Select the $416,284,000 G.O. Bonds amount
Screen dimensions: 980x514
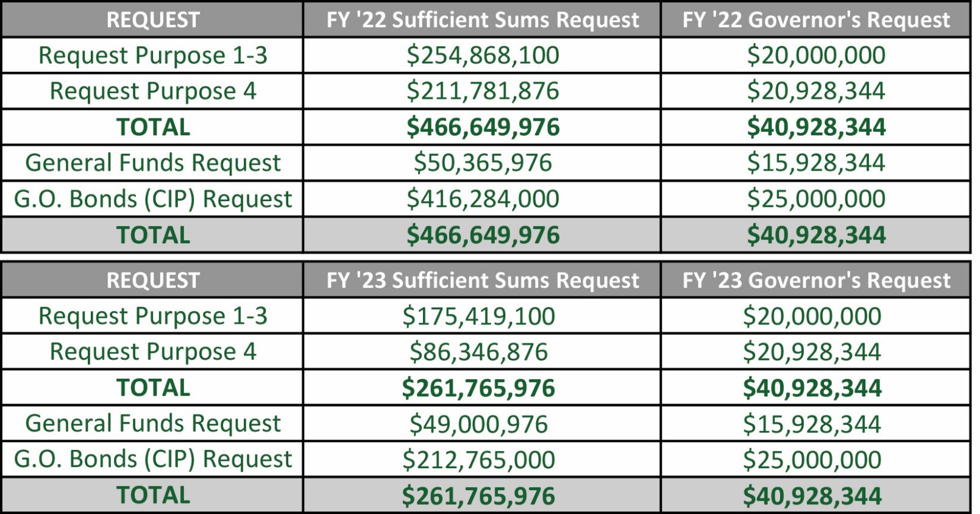pos(483,199)
